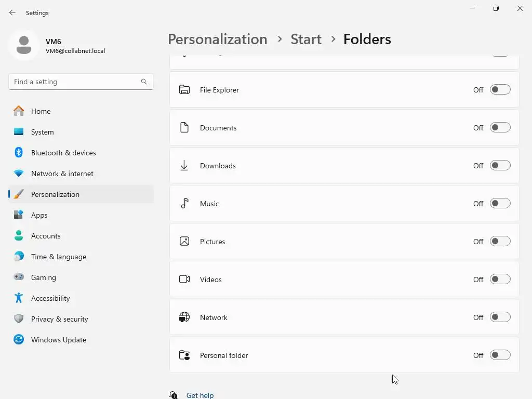The height and width of the screenshot is (399, 532).
Task: Open the Get help link
Action: 199,395
